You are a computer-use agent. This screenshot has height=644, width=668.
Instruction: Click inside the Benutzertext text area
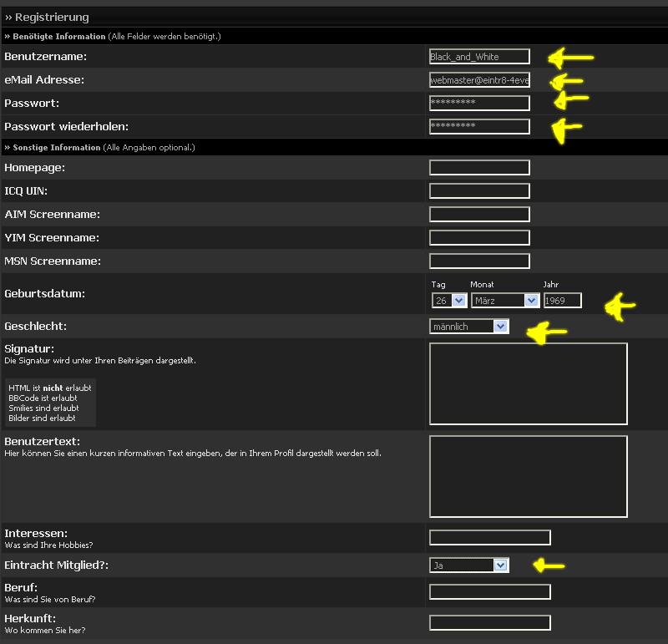coord(528,476)
